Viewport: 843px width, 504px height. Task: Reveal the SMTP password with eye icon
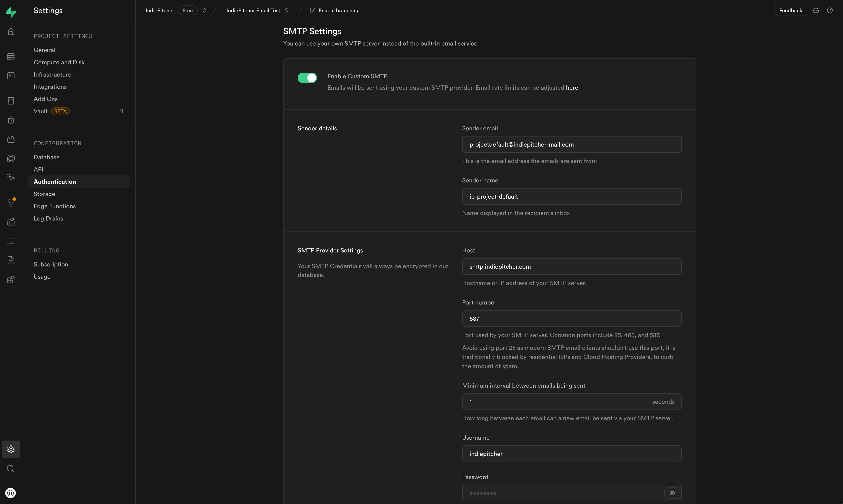(x=672, y=493)
